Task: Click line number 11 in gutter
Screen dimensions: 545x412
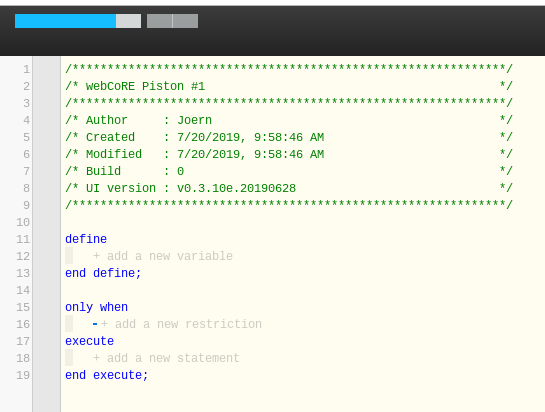Action: tap(23, 239)
